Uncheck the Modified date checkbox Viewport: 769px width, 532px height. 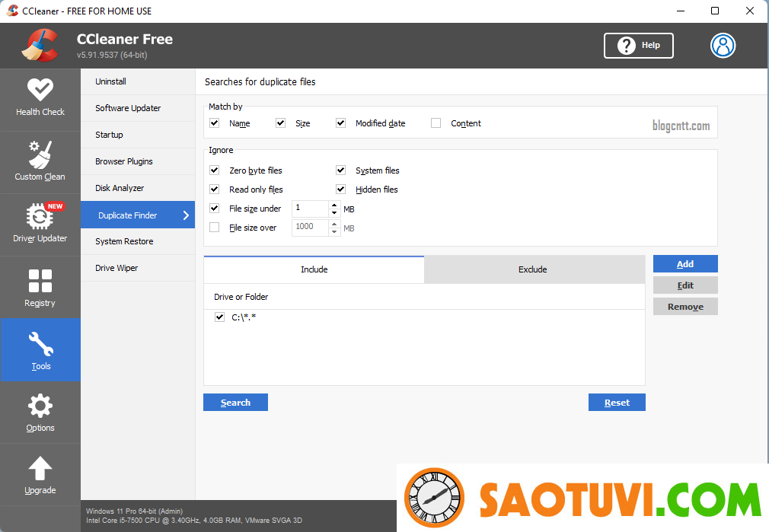click(x=341, y=123)
